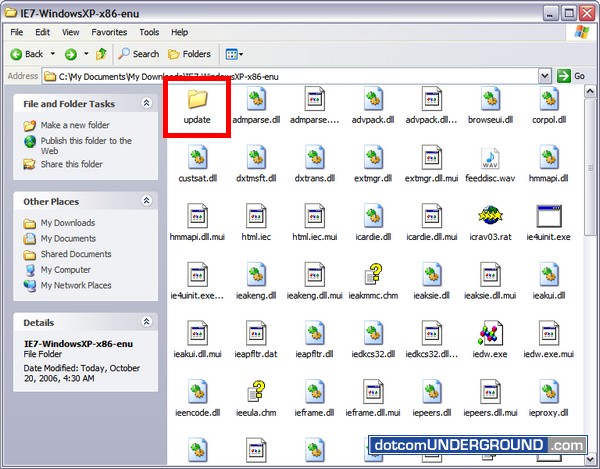Select the ieproxy.dll file icon
Screen dimensions: 600x469
click(x=549, y=392)
